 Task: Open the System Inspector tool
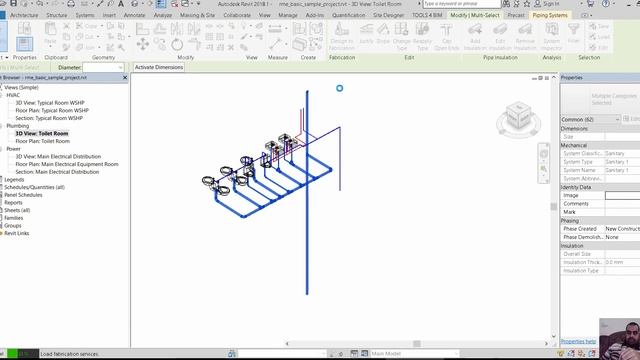(x=551, y=36)
